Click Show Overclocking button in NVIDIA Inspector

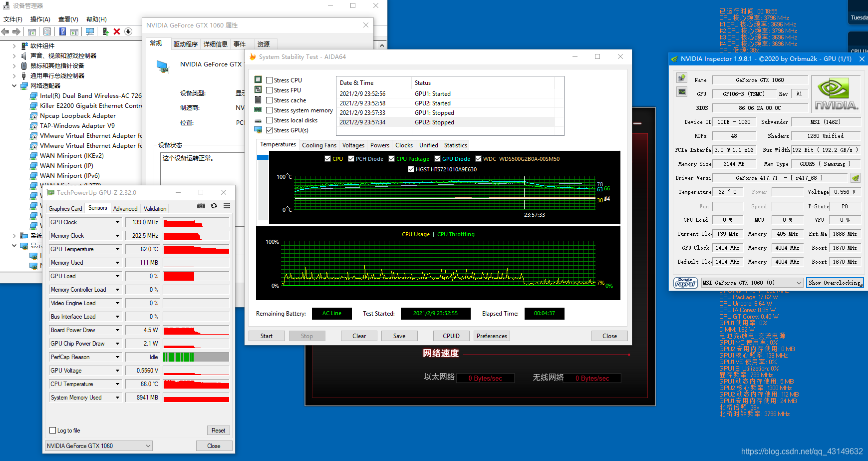835,283
